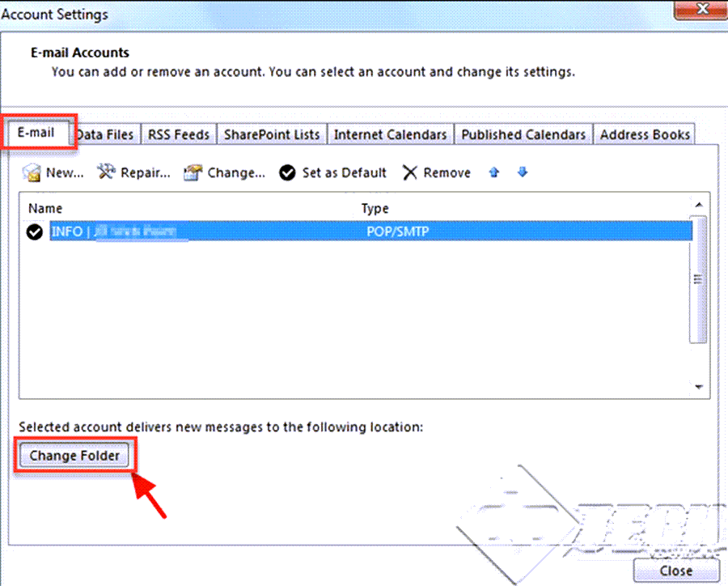Click the Repair tools icon
Screen dimensions: 728x586
pos(106,172)
